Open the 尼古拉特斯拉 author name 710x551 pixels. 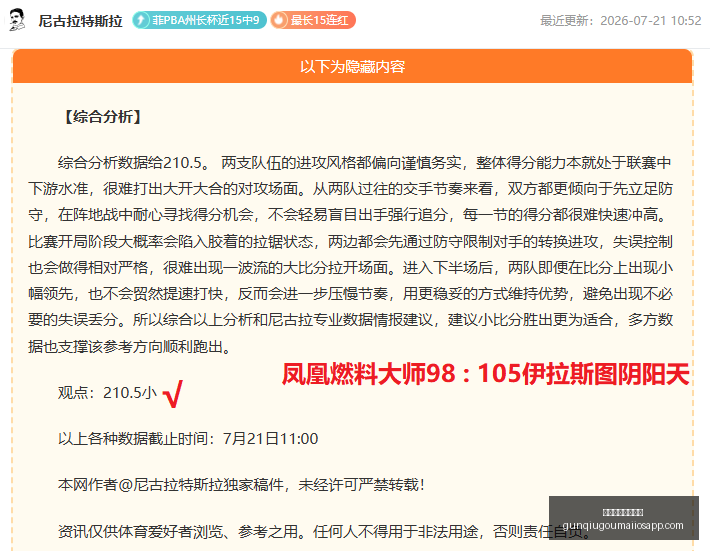tap(80, 21)
